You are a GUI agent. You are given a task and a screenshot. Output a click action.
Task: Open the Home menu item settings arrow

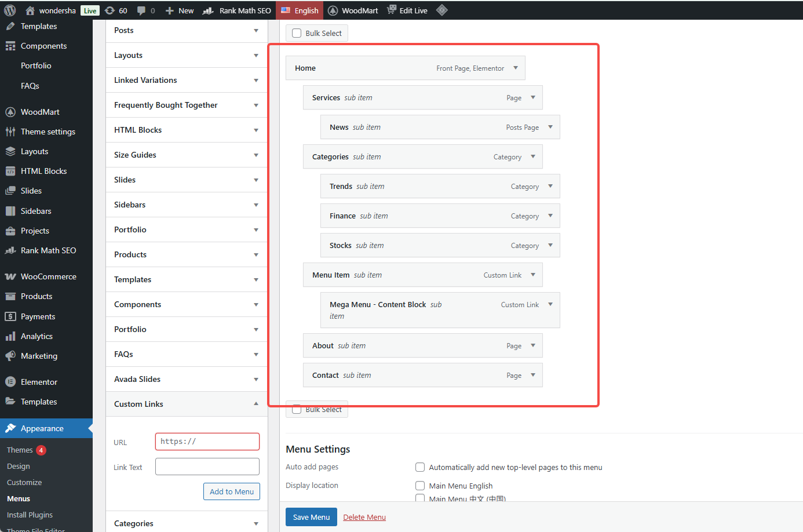coord(516,68)
